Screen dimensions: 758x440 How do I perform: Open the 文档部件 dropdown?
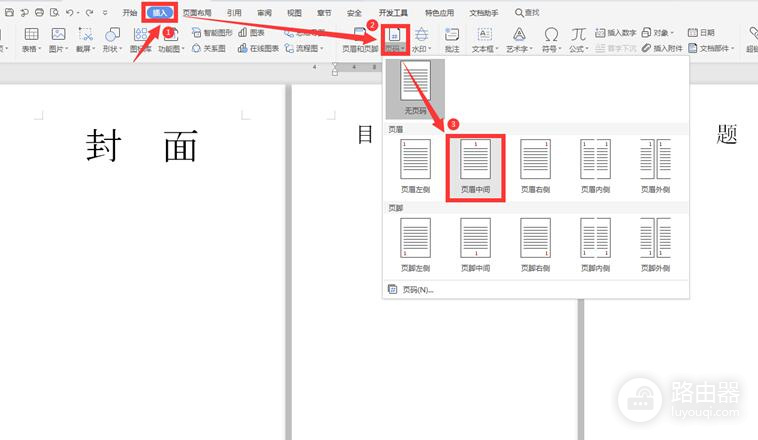point(711,48)
